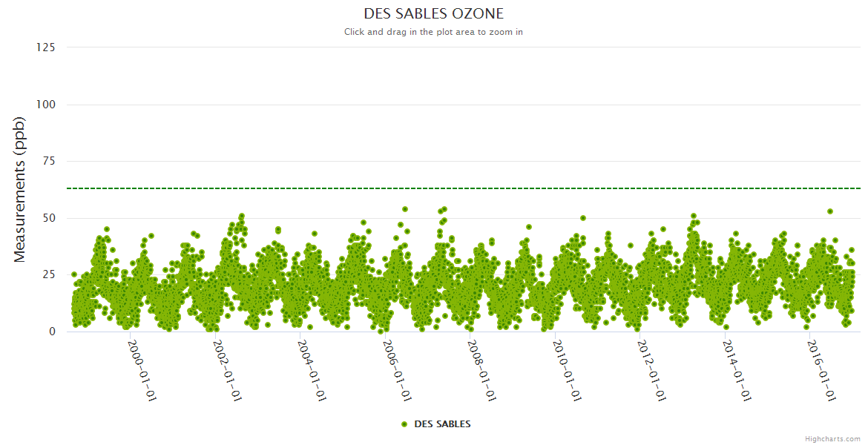
Task: Click the 125 y-axis value label
Action: coord(45,47)
